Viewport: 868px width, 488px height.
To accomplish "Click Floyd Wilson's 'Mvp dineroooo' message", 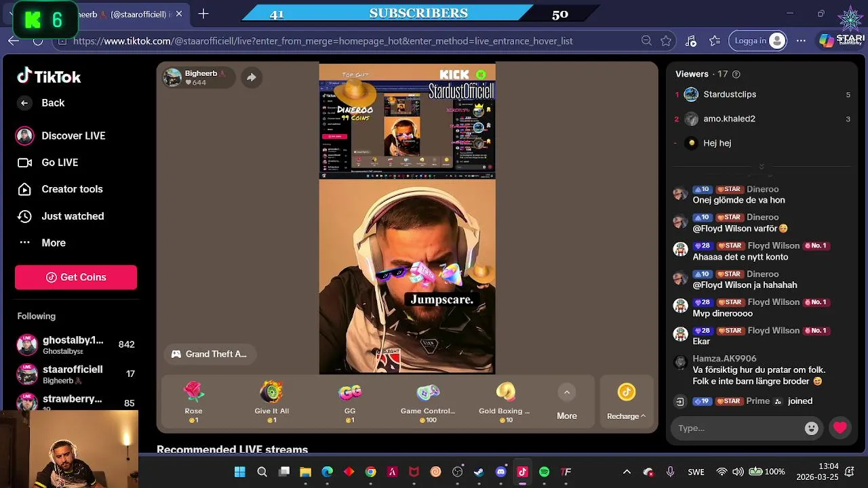I will (x=722, y=314).
